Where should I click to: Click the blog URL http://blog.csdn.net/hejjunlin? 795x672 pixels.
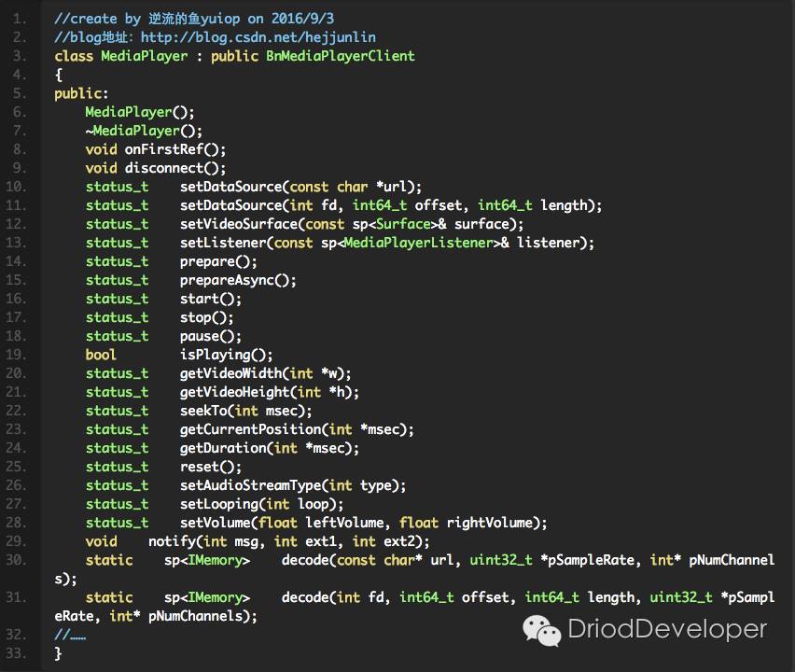pos(258,37)
